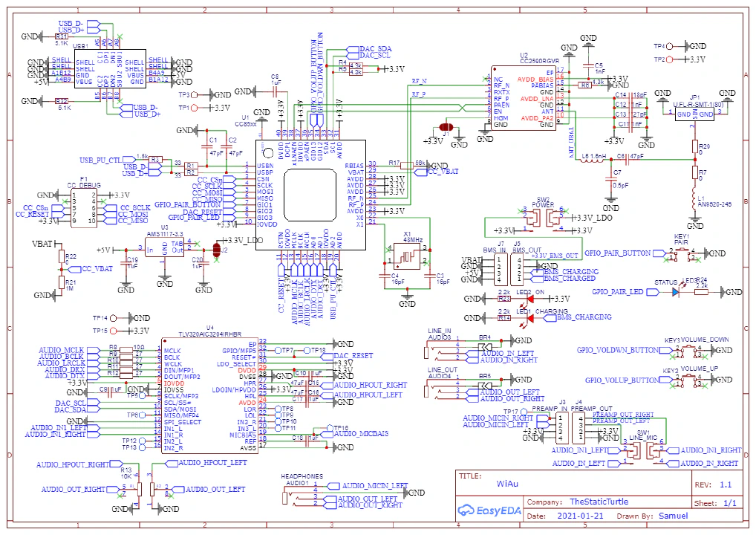This screenshot has width=756, height=535.
Task: Click the KEY2 VOLUME_UP pushbutton symbol
Action: tap(688, 380)
